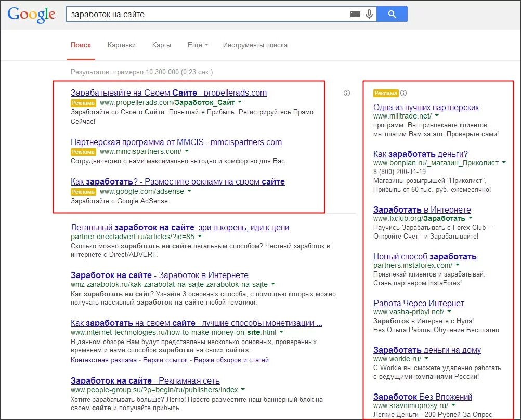Open the 'Зарабатывайте на Своем Сайте' propellerads ad
The height and width of the screenshot is (420, 521).
click(x=168, y=93)
